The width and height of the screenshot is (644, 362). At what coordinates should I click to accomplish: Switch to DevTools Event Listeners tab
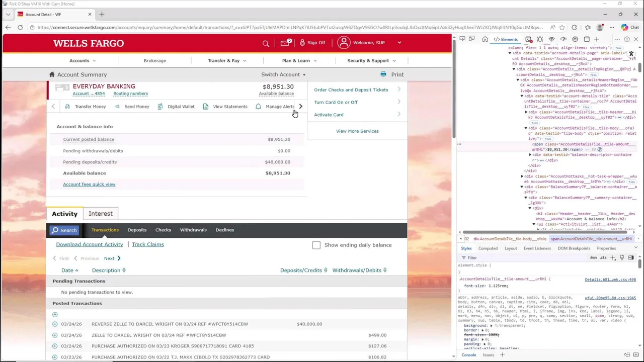click(537, 248)
